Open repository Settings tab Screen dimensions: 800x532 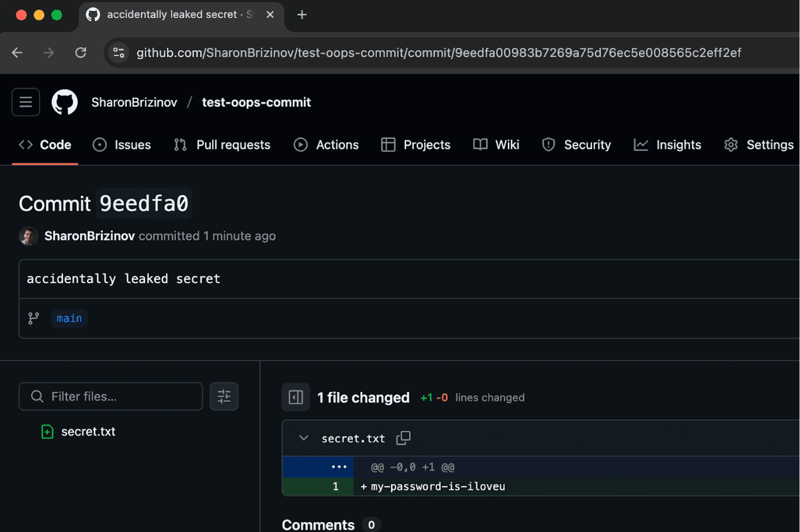(759, 145)
